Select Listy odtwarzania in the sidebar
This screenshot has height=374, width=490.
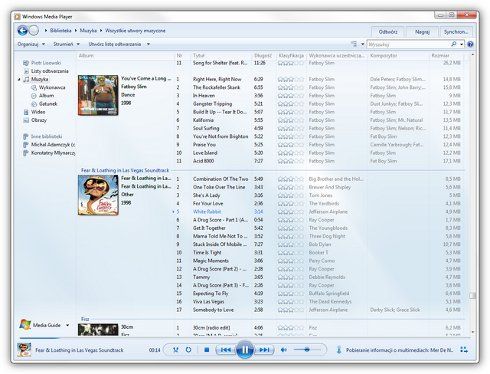(x=49, y=71)
